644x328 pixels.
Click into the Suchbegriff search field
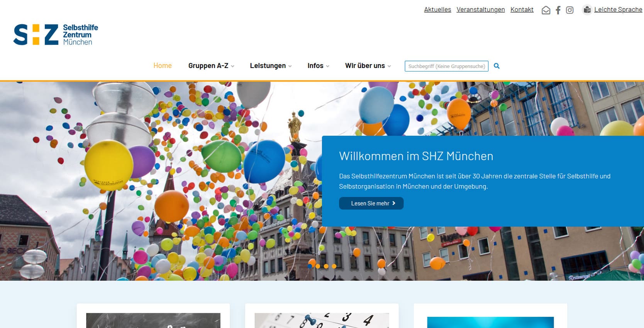pos(446,66)
